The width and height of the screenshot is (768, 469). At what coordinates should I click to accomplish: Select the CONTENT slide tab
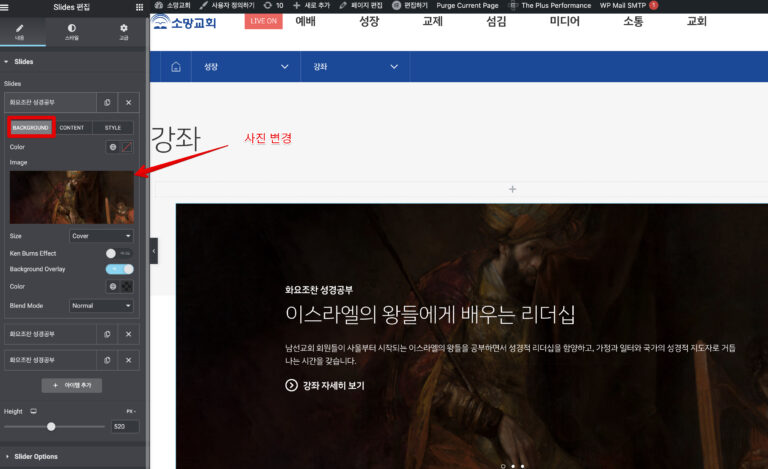pos(72,127)
